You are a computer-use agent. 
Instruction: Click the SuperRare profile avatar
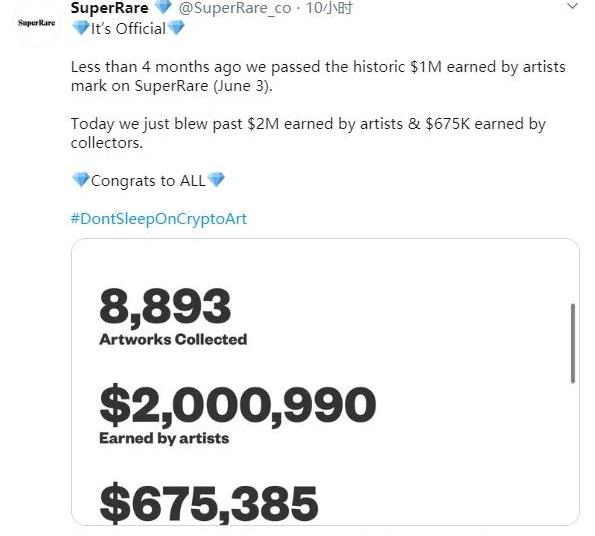click(36, 23)
